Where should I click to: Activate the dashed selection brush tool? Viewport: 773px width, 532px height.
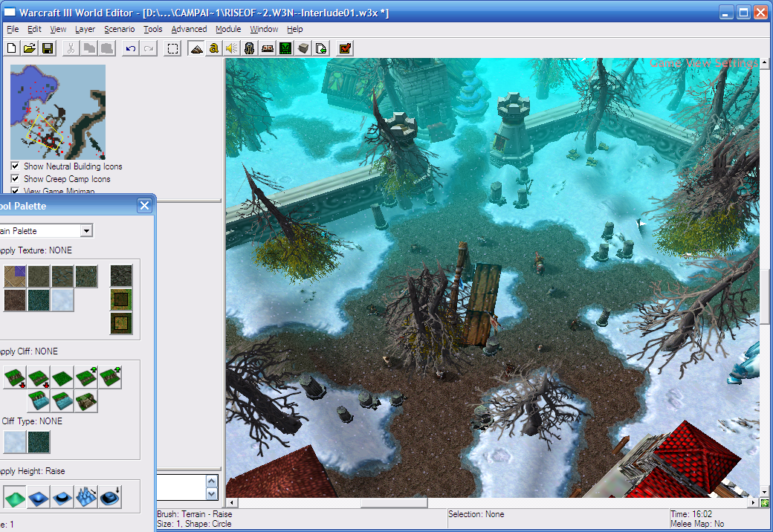click(172, 48)
